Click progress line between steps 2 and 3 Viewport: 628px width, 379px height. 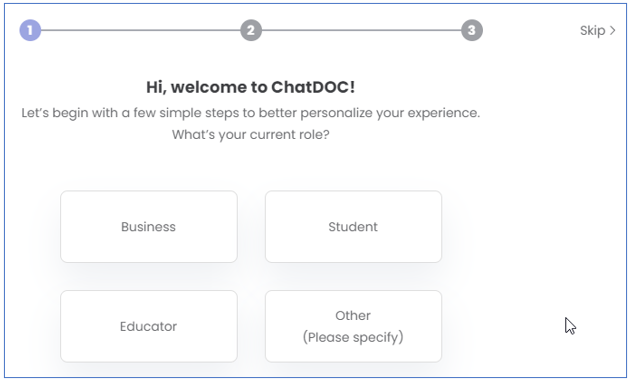[361, 30]
